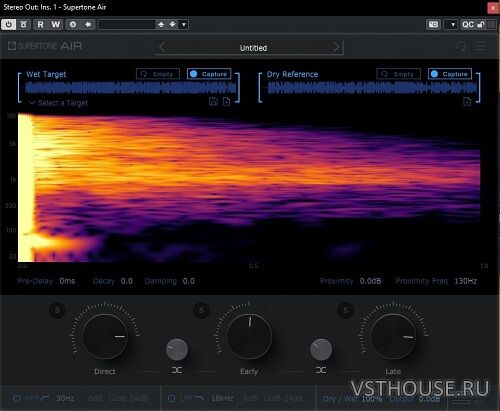The image size is (500, 411).
Task: Click Dry Reference import file icon
Action: [x=467, y=101]
